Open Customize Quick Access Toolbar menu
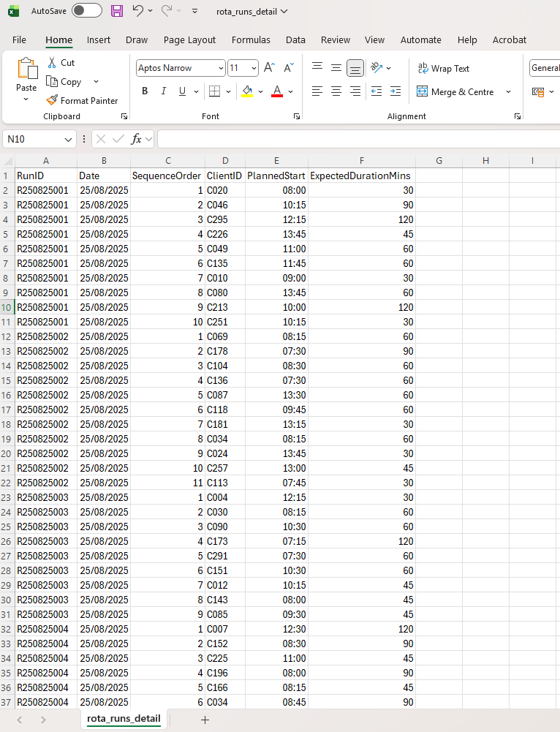 tap(194, 11)
